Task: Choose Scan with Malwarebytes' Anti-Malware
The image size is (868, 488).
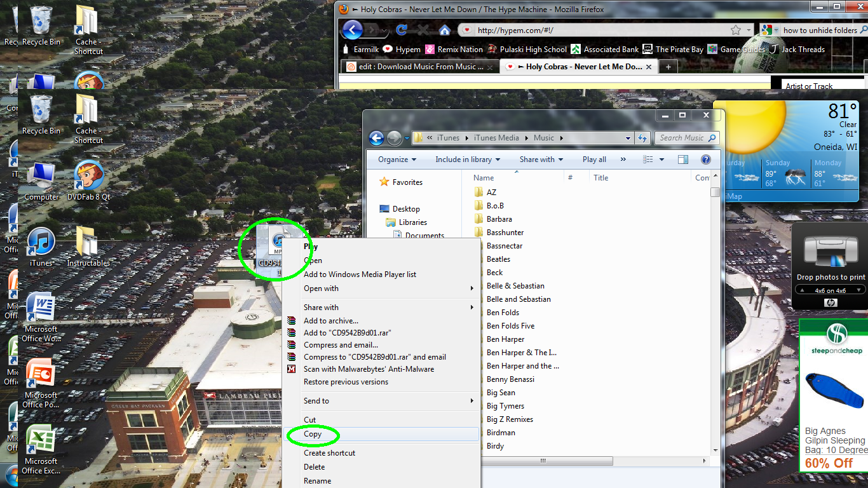Action: [381, 369]
